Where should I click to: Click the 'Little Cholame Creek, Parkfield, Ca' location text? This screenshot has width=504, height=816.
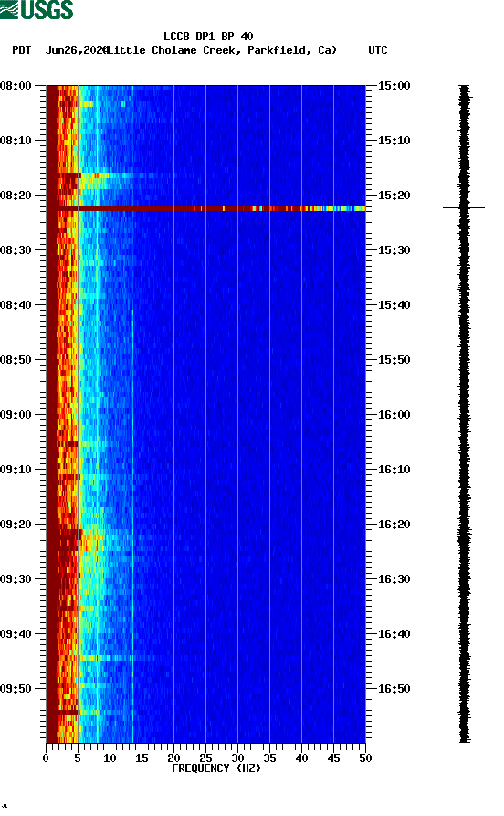click(x=221, y=50)
